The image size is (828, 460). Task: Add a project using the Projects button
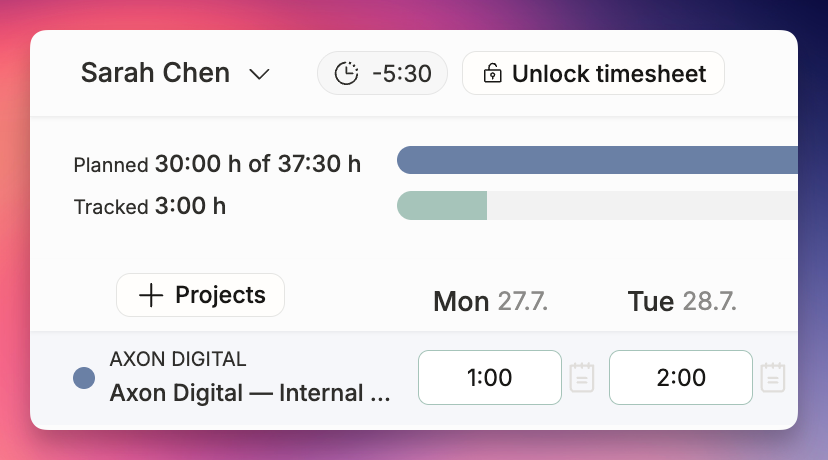(x=201, y=295)
